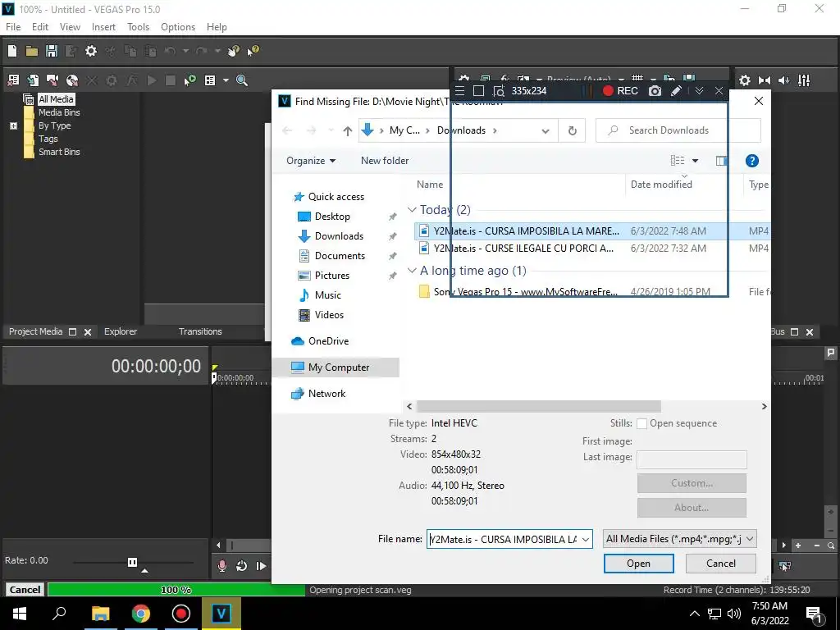Screen dimensions: 840x630
Task: Open the mixing console sliders icon
Action: pyautogui.click(x=804, y=80)
